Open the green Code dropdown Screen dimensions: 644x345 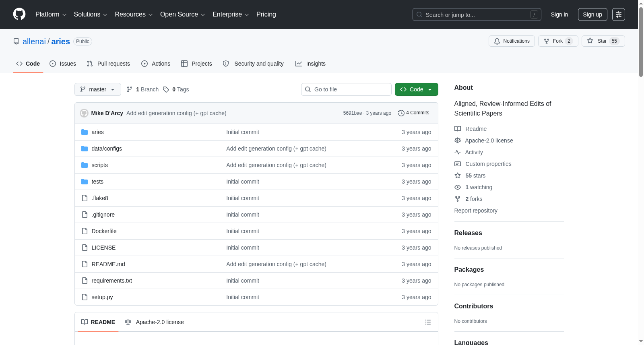click(417, 89)
